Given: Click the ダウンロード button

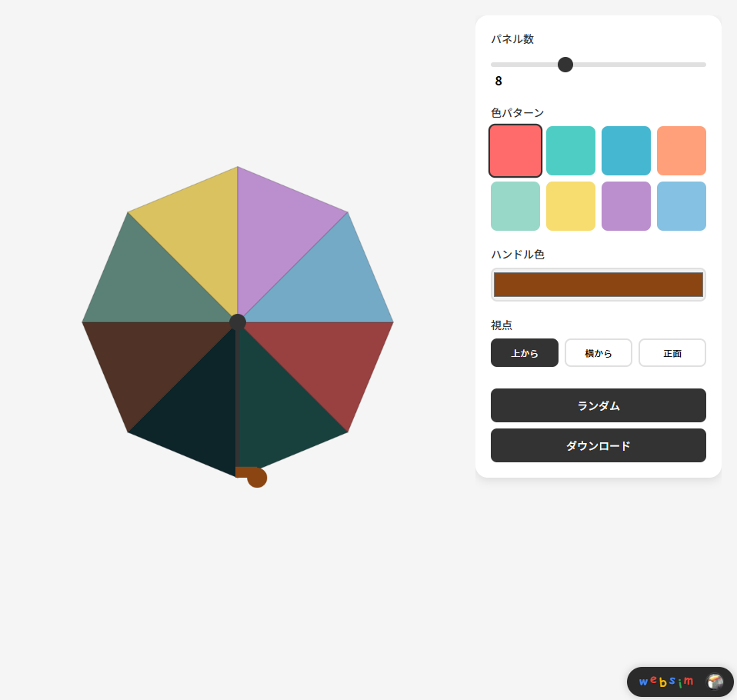Looking at the screenshot, I should click(599, 445).
